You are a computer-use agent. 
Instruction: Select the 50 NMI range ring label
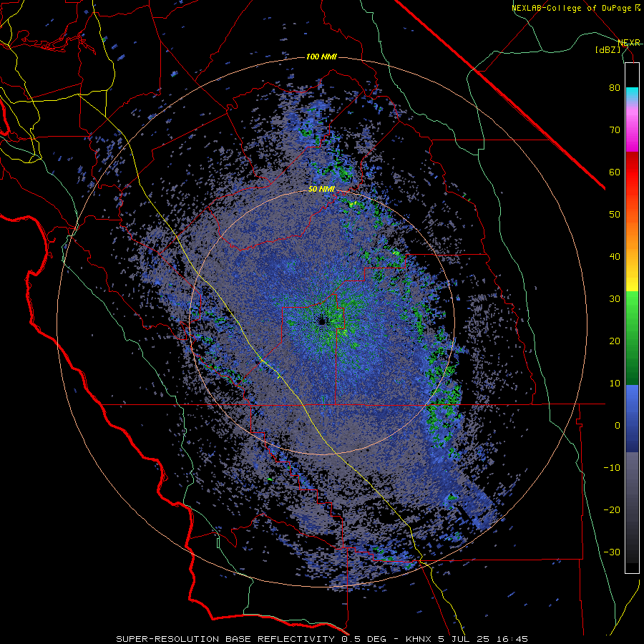click(321, 190)
